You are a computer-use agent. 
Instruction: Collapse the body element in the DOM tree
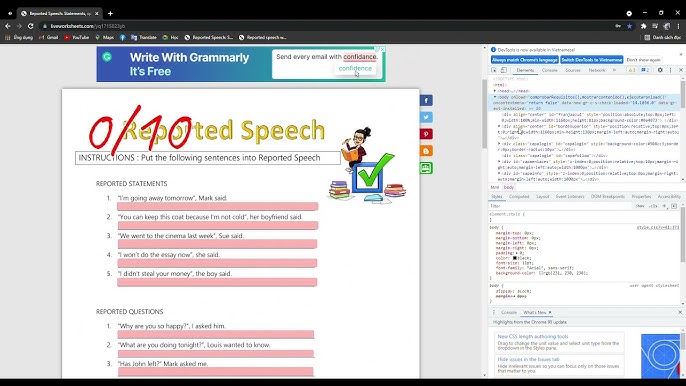[495, 97]
